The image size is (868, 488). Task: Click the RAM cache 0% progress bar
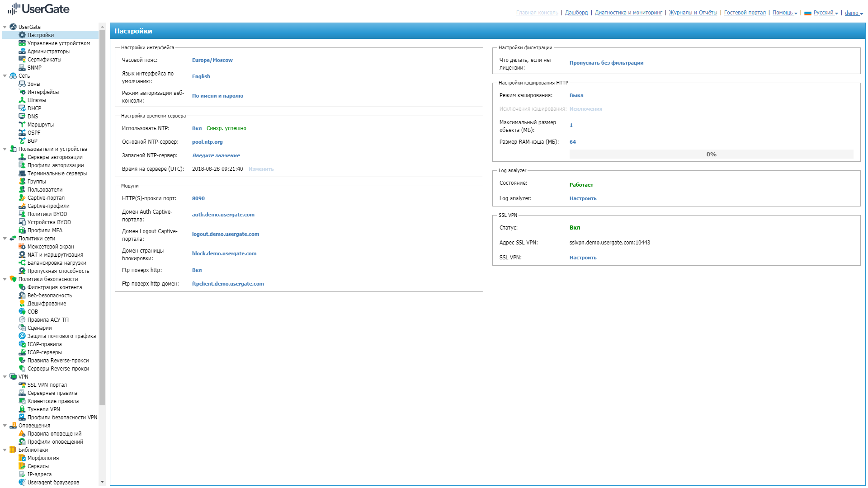pos(711,155)
